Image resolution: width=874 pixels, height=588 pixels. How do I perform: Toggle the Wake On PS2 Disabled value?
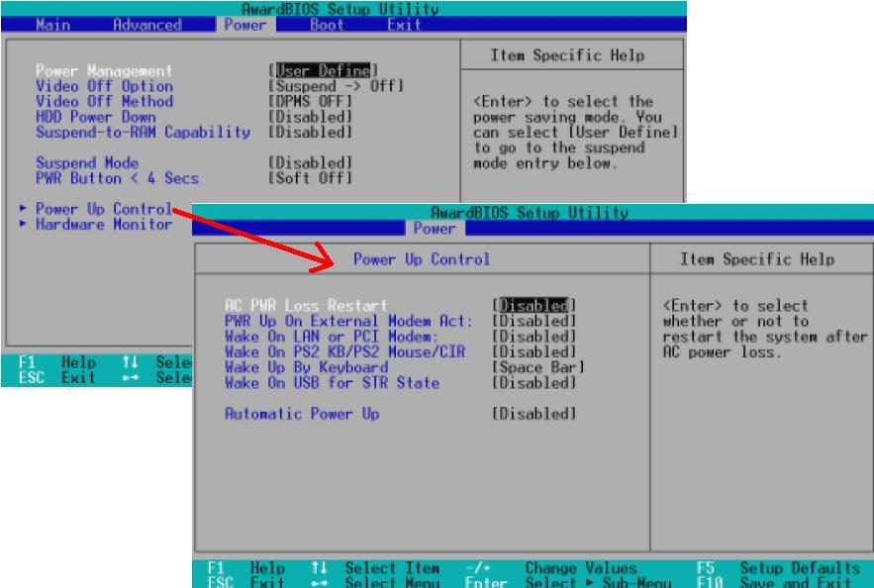(534, 351)
